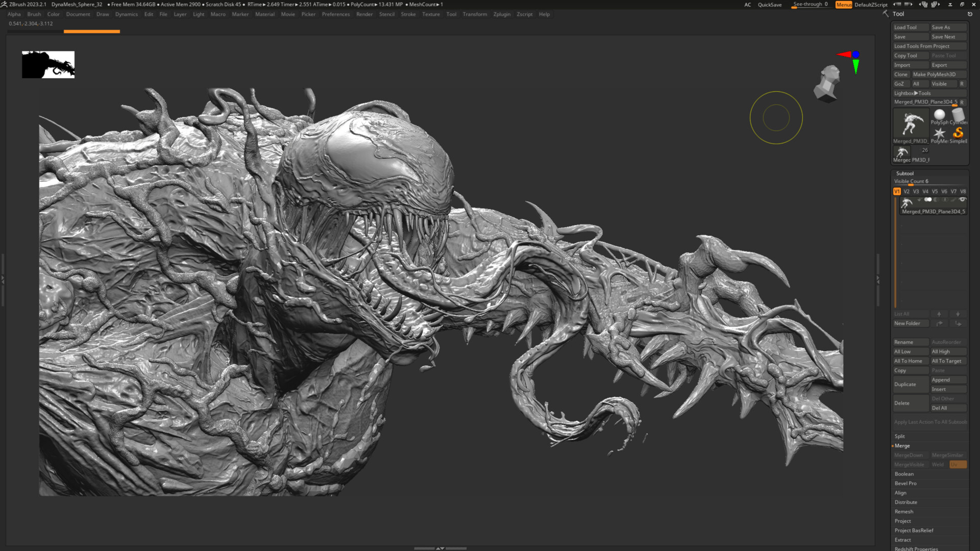980x551 pixels.
Task: Collapse the Merge section
Action: (x=902, y=446)
